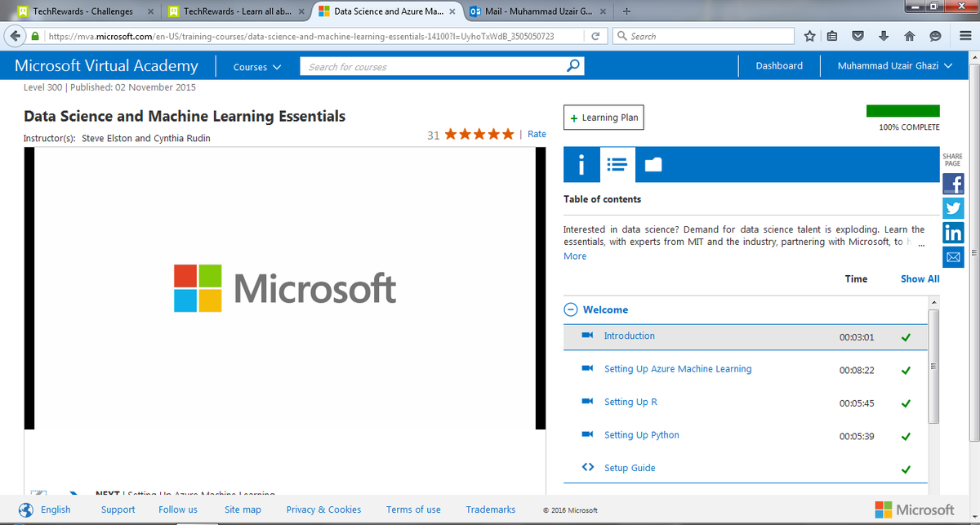Viewport: 980px width, 525px height.
Task: Click the code icon beside Setup Guide
Action: point(587,468)
